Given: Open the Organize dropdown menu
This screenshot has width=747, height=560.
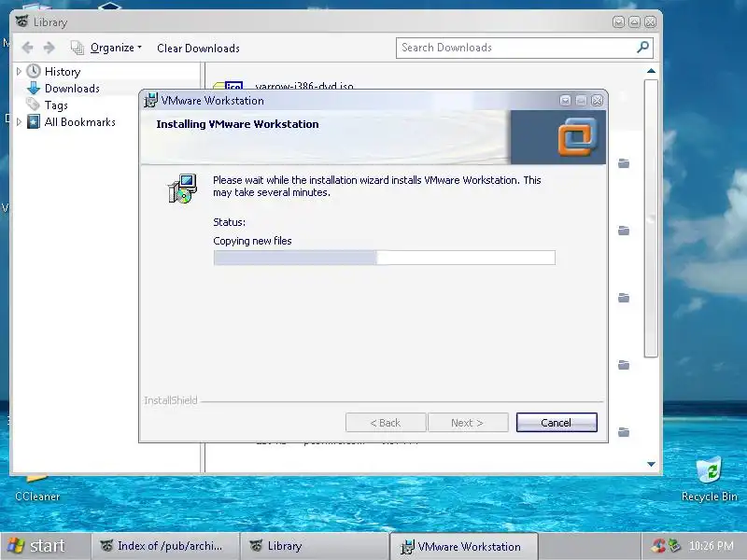Looking at the screenshot, I should 116,48.
